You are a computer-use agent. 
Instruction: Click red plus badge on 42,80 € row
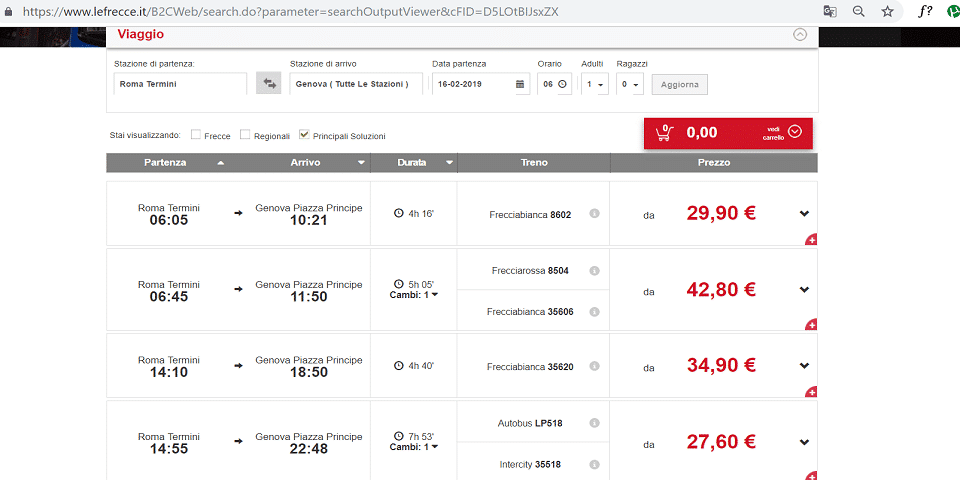[811, 324]
